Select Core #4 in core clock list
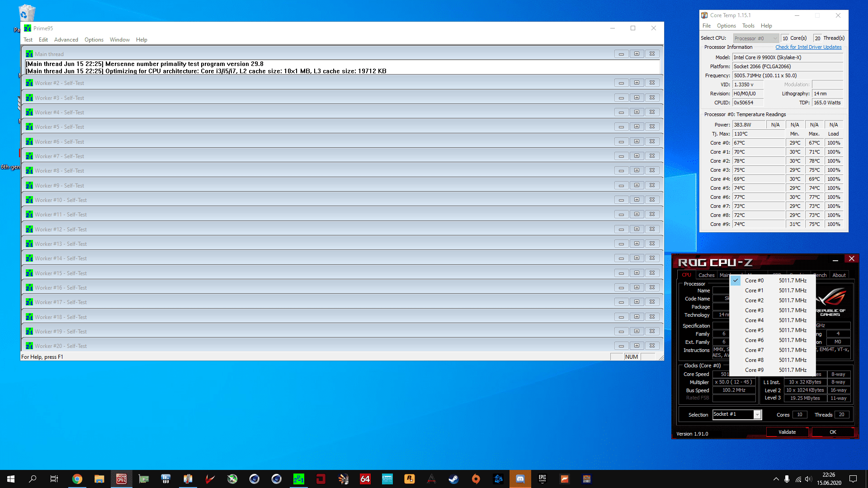The image size is (868, 488). 773,320
